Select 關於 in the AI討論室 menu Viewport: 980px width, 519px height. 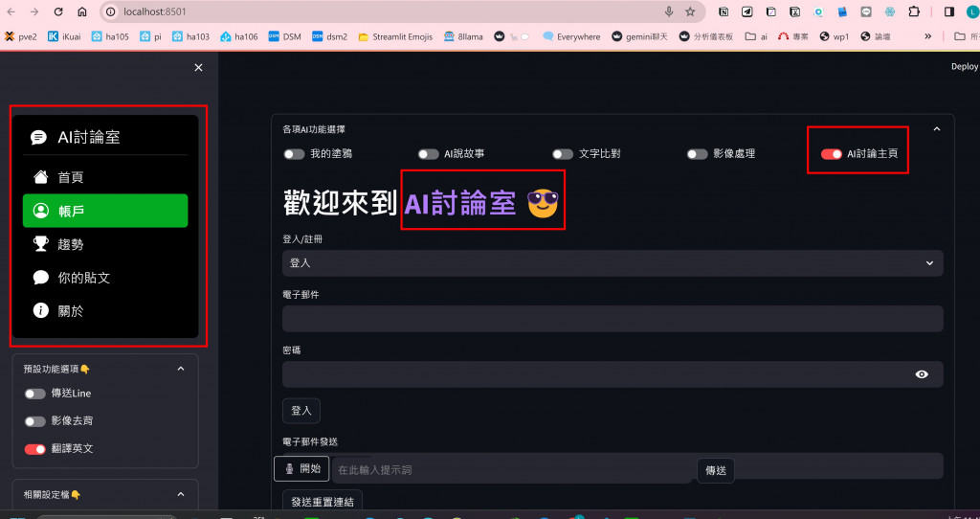(105, 311)
